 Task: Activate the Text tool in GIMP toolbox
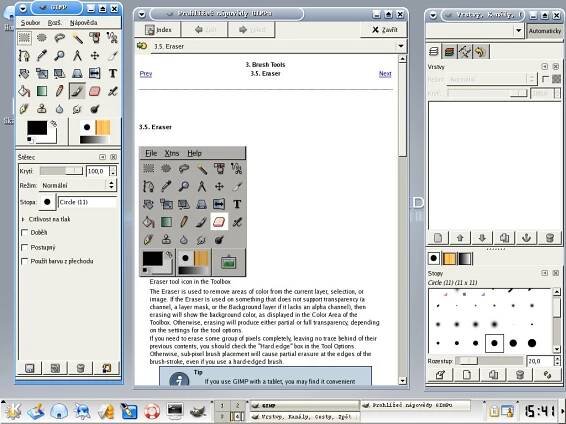tap(112, 73)
